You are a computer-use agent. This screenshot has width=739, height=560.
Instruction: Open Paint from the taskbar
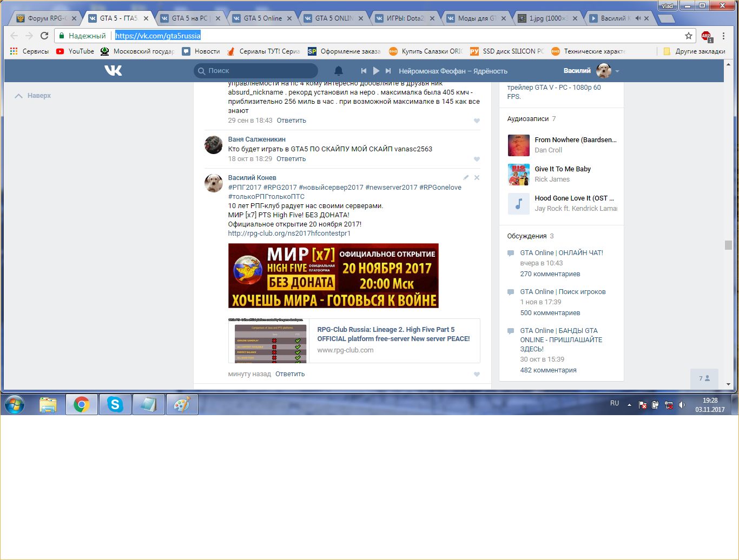182,404
